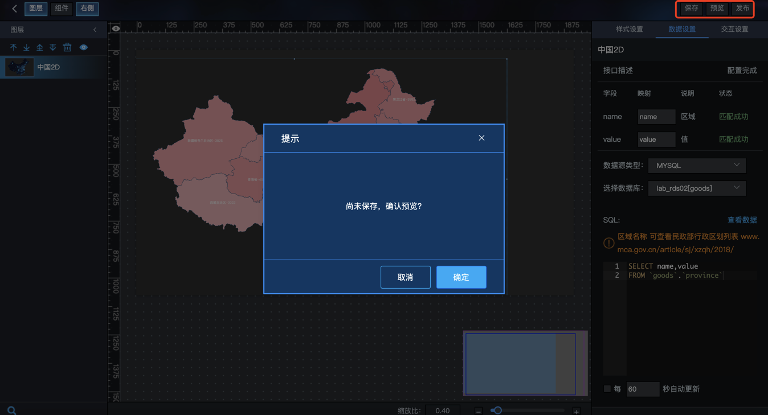The height and width of the screenshot is (416, 768).
Task: Click the zoom-in plus button
Action: (576, 411)
